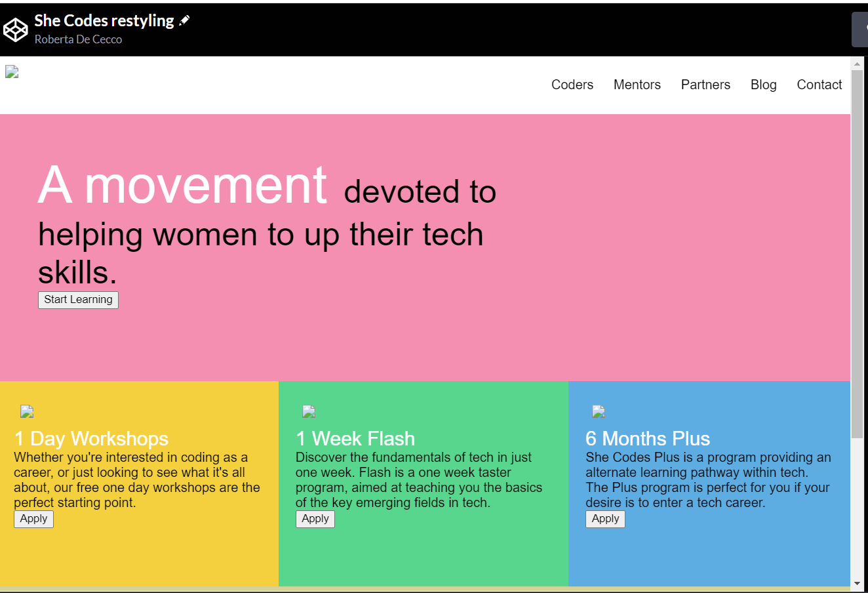Click the Start Learning button
This screenshot has width=868, height=593.
(78, 300)
